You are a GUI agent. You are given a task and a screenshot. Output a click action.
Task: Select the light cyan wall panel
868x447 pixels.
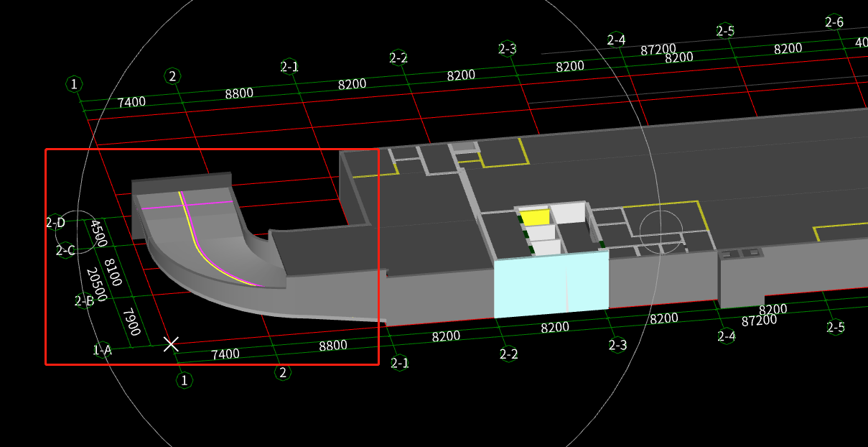[x=551, y=286]
